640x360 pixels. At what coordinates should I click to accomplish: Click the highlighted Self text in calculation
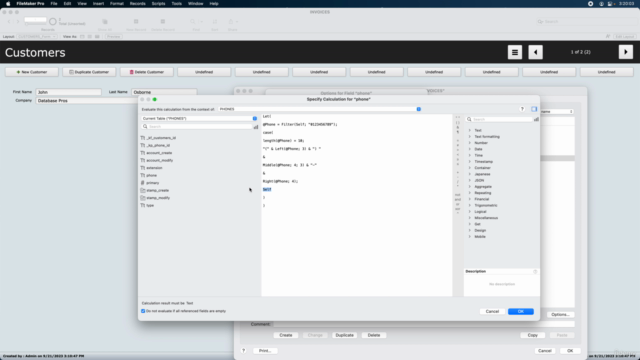pos(267,189)
